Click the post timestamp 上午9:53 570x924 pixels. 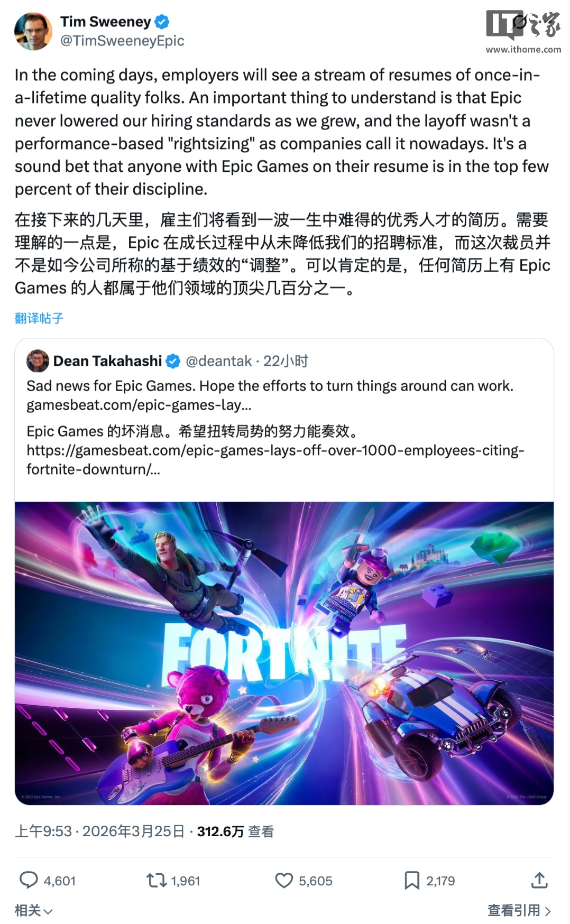pyautogui.click(x=43, y=831)
